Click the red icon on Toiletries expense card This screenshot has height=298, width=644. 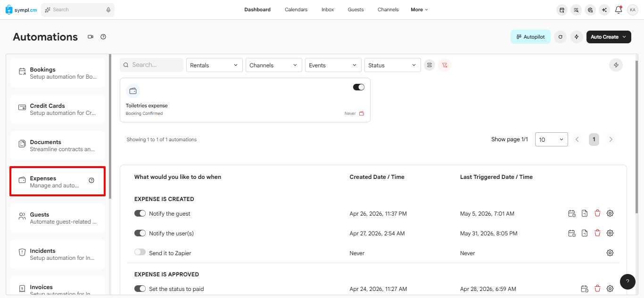pos(362,113)
